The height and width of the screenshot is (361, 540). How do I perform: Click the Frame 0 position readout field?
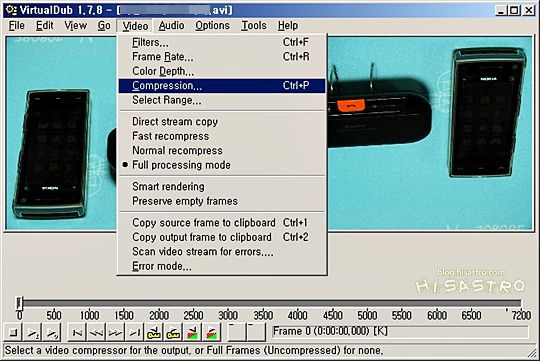coord(400,332)
